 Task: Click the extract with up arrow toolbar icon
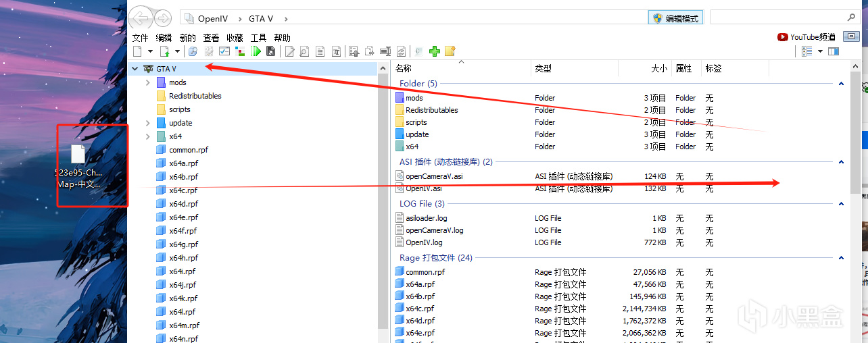[x=354, y=51]
